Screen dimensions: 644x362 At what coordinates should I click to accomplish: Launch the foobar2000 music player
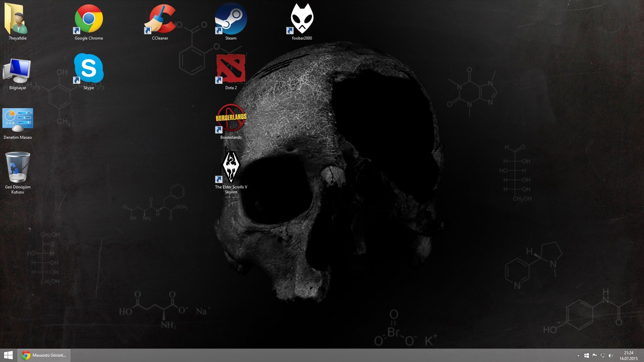(x=301, y=18)
